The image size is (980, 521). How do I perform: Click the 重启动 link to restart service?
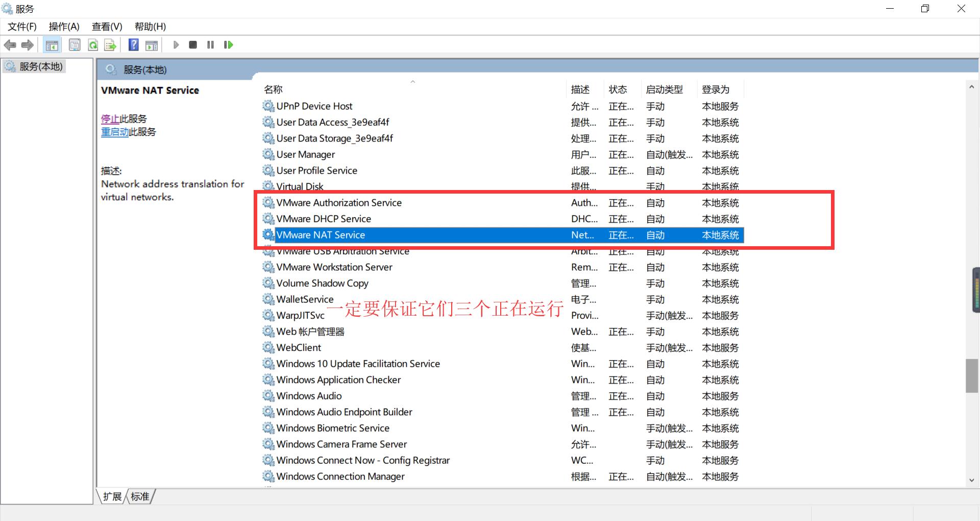coord(115,132)
